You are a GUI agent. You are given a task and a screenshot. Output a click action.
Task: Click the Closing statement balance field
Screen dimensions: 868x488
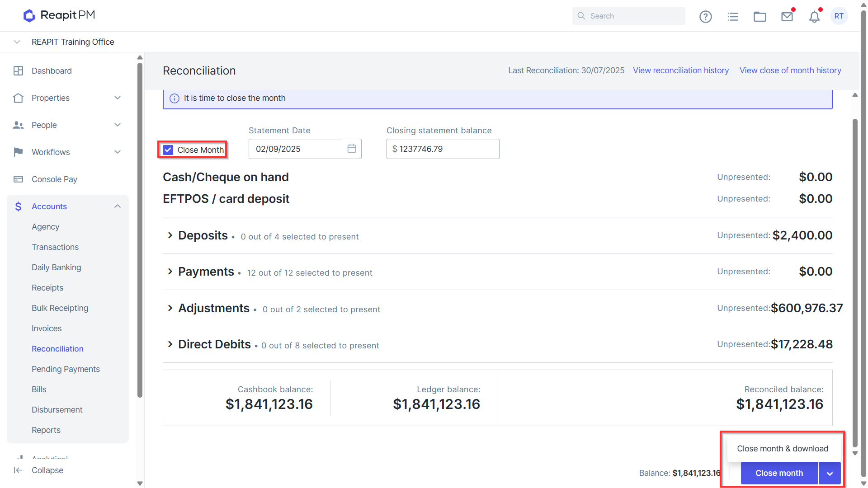click(x=443, y=149)
